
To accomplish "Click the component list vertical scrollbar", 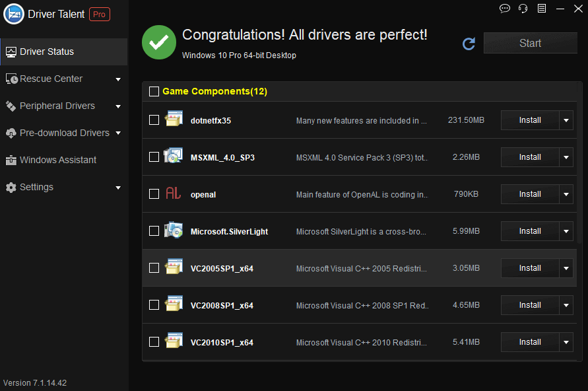I will pyautogui.click(x=579, y=163).
